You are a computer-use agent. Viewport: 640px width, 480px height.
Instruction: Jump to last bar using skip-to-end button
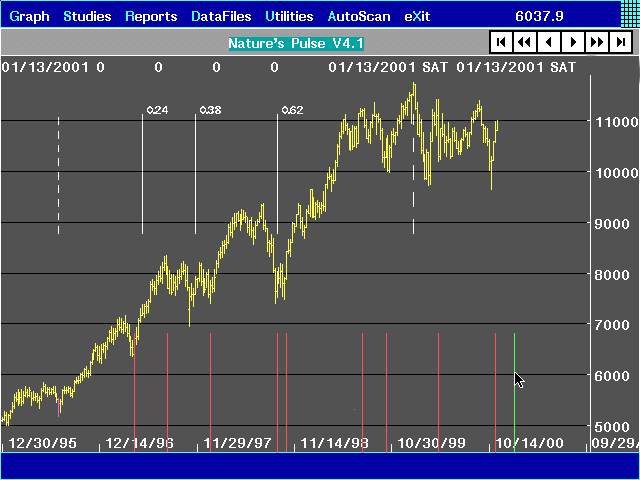(621, 42)
